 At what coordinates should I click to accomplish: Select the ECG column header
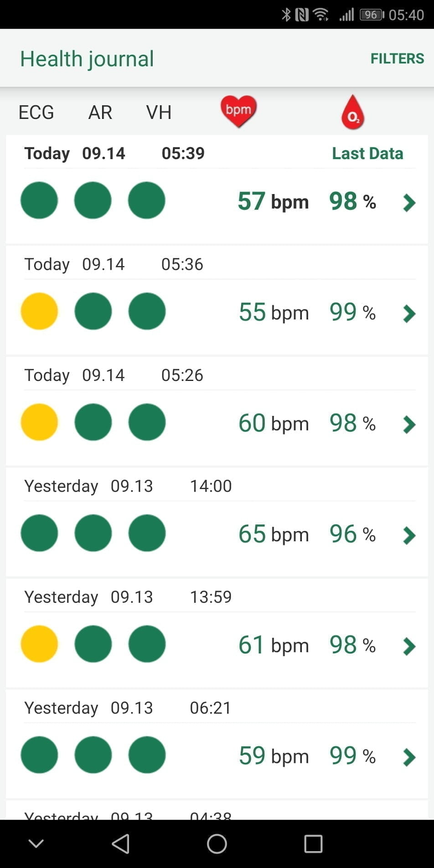tap(36, 113)
